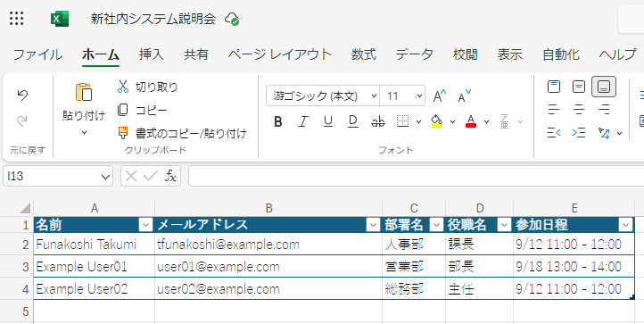Image resolution: width=644 pixels, height=324 pixels.
Task: Align cell content to top
Action: click(x=554, y=87)
